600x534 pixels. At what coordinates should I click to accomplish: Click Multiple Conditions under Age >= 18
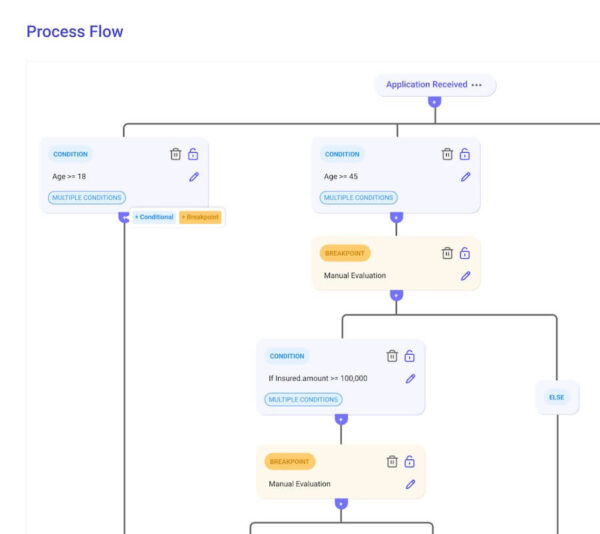click(87, 198)
